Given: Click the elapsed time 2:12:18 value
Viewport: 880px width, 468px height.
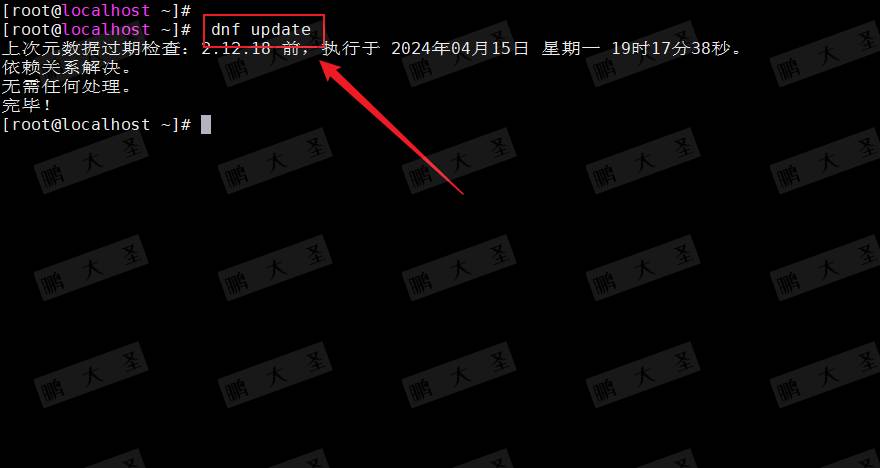Looking at the screenshot, I should [x=236, y=48].
